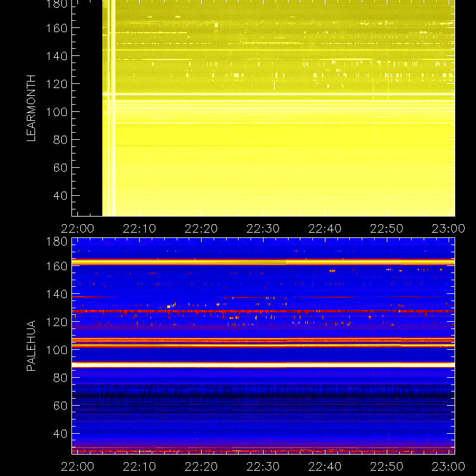Click the yellow-orange band near 163 in Palehua

pyautogui.click(x=263, y=262)
